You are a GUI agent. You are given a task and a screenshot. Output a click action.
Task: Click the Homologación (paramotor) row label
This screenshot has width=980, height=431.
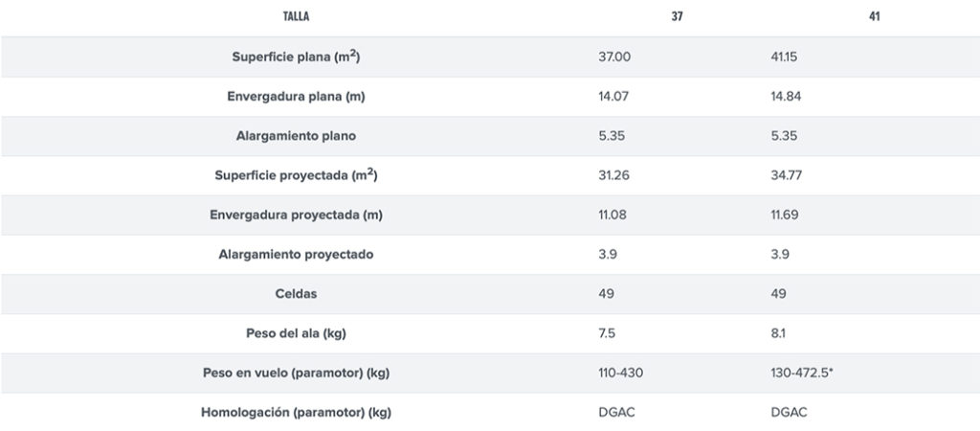[296, 413]
